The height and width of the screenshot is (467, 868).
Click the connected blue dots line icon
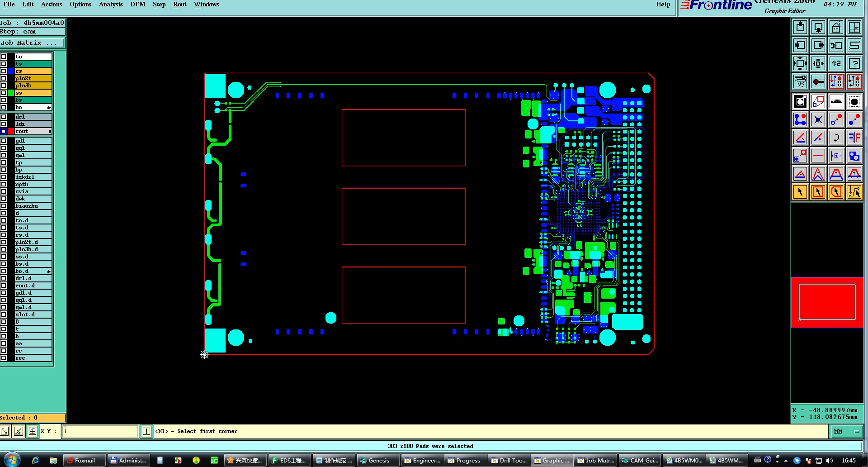click(x=800, y=119)
